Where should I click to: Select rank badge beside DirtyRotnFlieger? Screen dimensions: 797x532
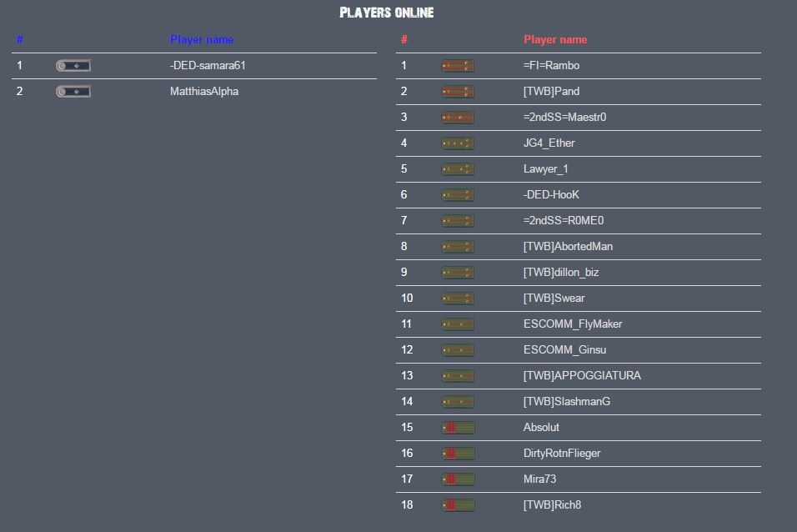(458, 453)
